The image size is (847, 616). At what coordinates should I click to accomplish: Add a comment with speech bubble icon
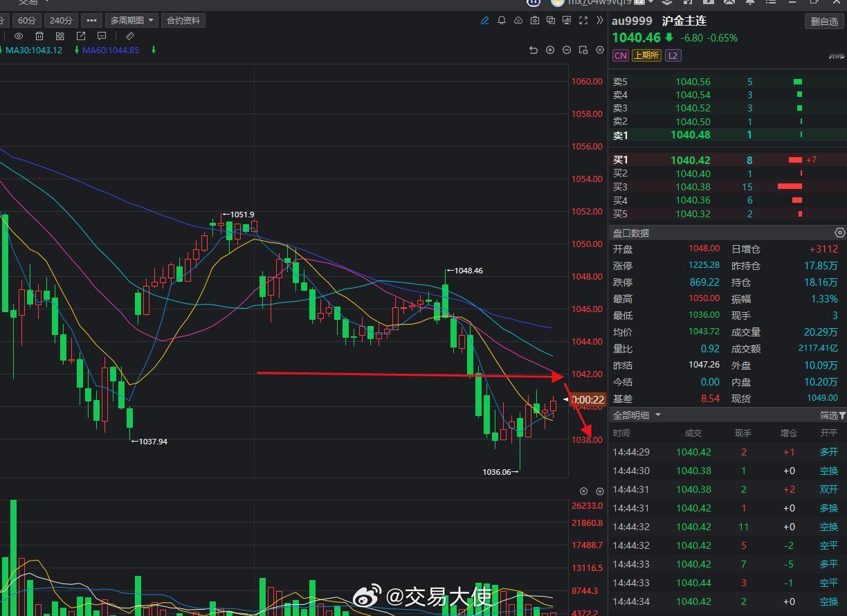pos(102,36)
